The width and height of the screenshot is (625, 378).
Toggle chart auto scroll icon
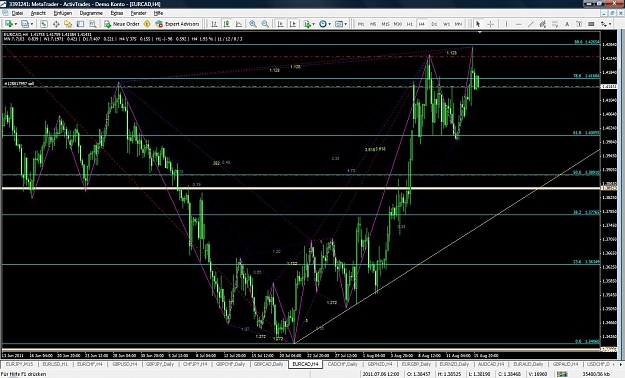click(x=280, y=24)
